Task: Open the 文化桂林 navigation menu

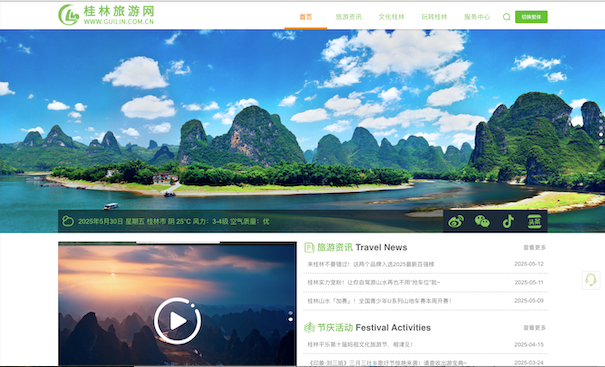Action: point(391,17)
